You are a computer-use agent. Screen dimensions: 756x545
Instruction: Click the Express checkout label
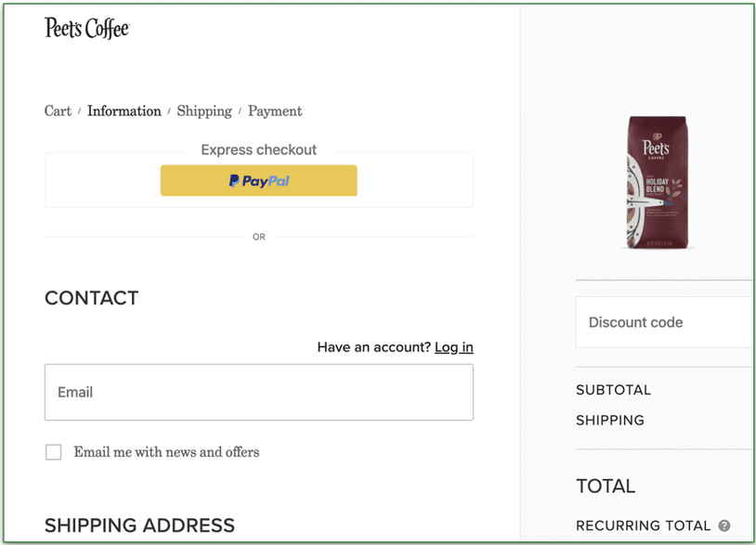click(x=258, y=149)
